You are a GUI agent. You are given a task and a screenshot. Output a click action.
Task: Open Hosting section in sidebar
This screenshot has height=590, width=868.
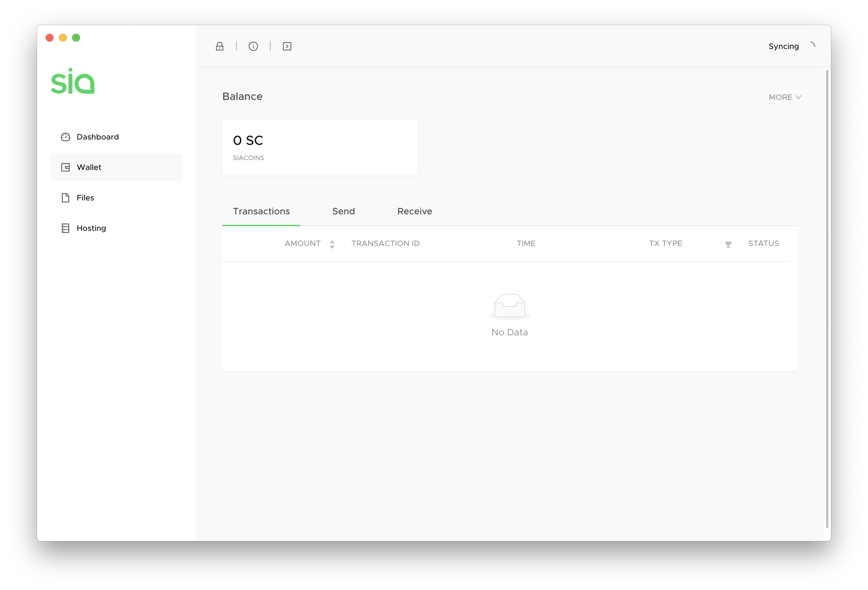coord(116,228)
